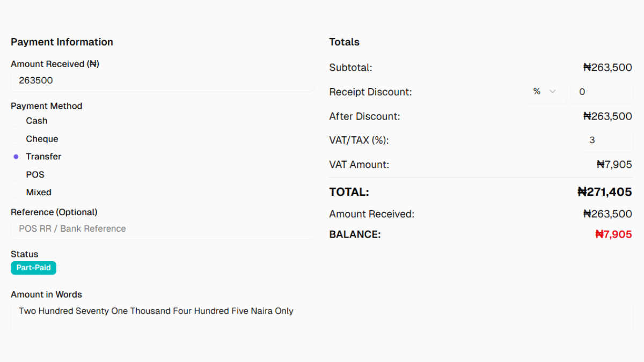This screenshot has width=644, height=362.
Task: Switch payment method to Mixed
Action: (16, 193)
